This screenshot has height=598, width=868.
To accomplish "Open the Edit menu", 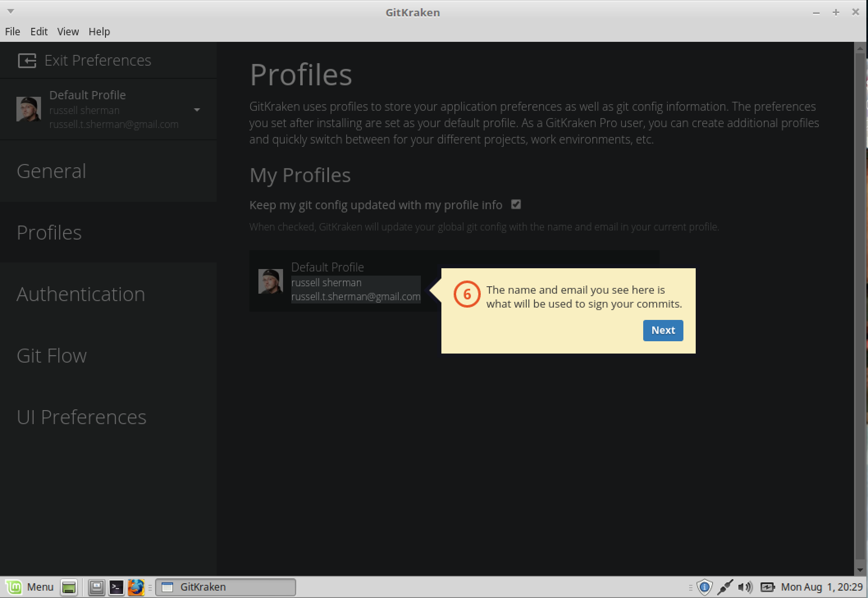I will point(39,32).
